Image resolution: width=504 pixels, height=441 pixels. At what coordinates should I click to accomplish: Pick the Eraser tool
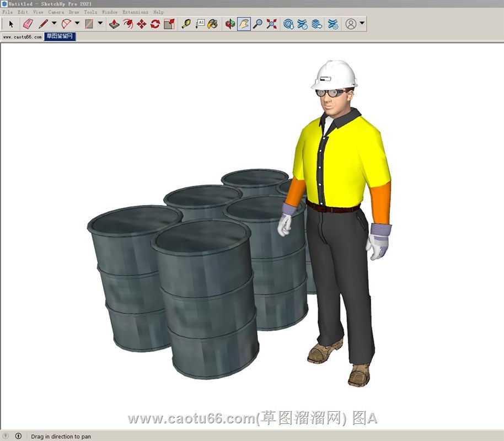pos(28,24)
